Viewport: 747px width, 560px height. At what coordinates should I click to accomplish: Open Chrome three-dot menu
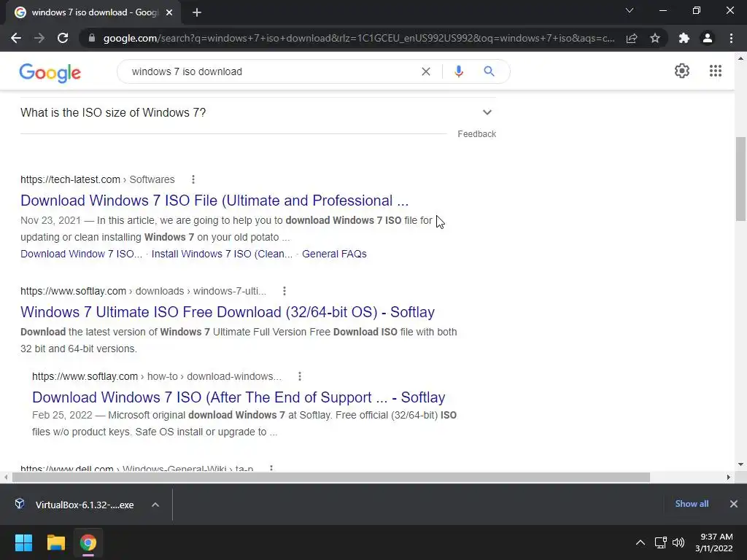tap(731, 38)
